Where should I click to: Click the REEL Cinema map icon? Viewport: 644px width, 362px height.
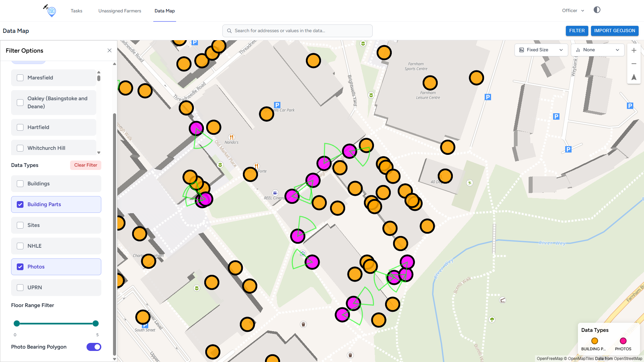click(x=275, y=193)
